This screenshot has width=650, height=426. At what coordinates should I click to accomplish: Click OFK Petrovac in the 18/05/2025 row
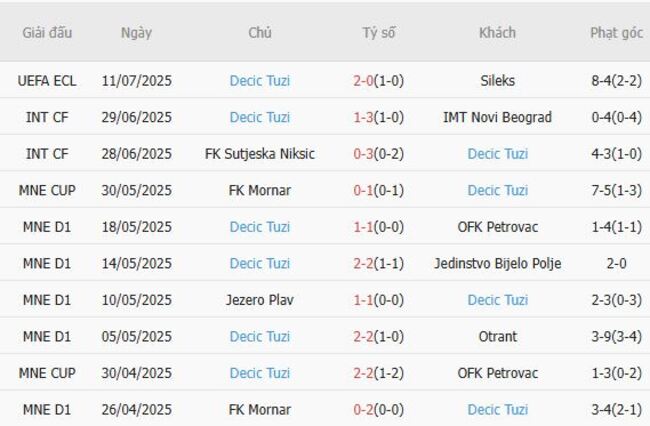(497, 227)
